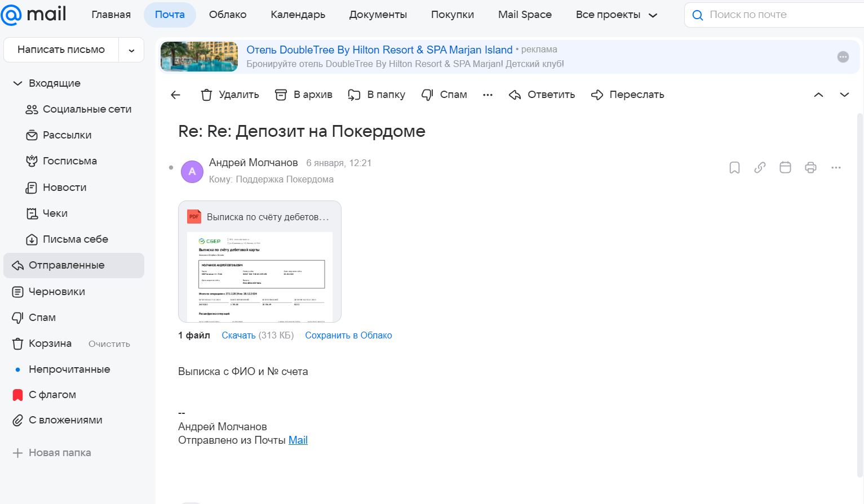The width and height of the screenshot is (864, 504).
Task: Click the forward arrow icon
Action: (x=597, y=95)
